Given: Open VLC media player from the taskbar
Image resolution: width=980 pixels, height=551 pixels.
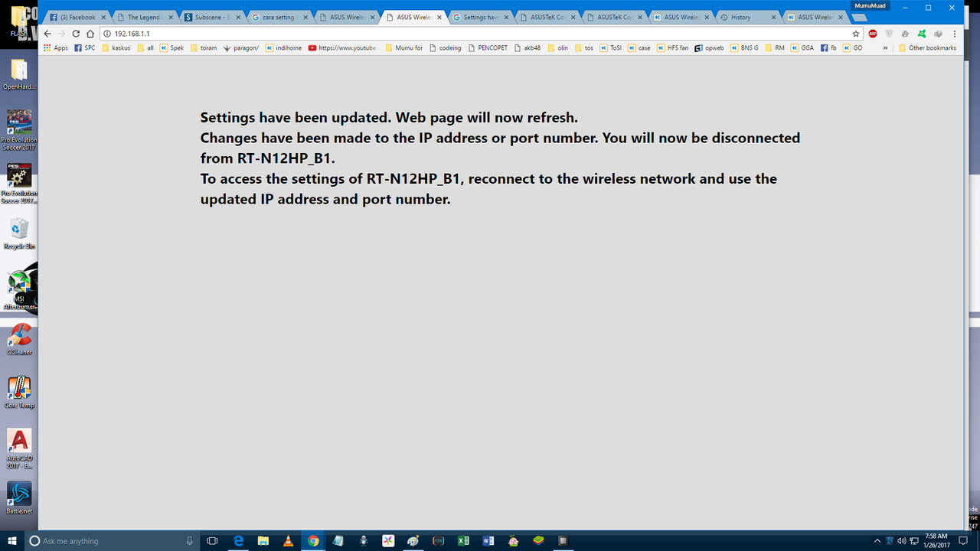Looking at the screenshot, I should point(288,541).
